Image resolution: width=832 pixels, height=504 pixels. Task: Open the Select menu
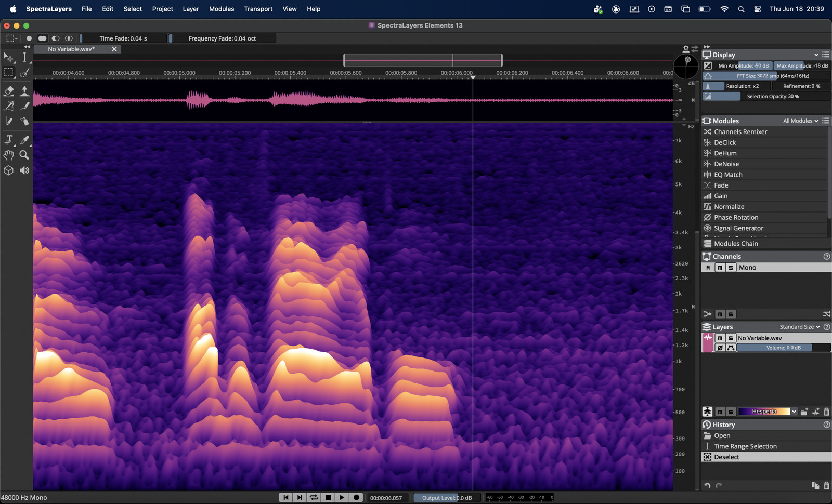(133, 9)
